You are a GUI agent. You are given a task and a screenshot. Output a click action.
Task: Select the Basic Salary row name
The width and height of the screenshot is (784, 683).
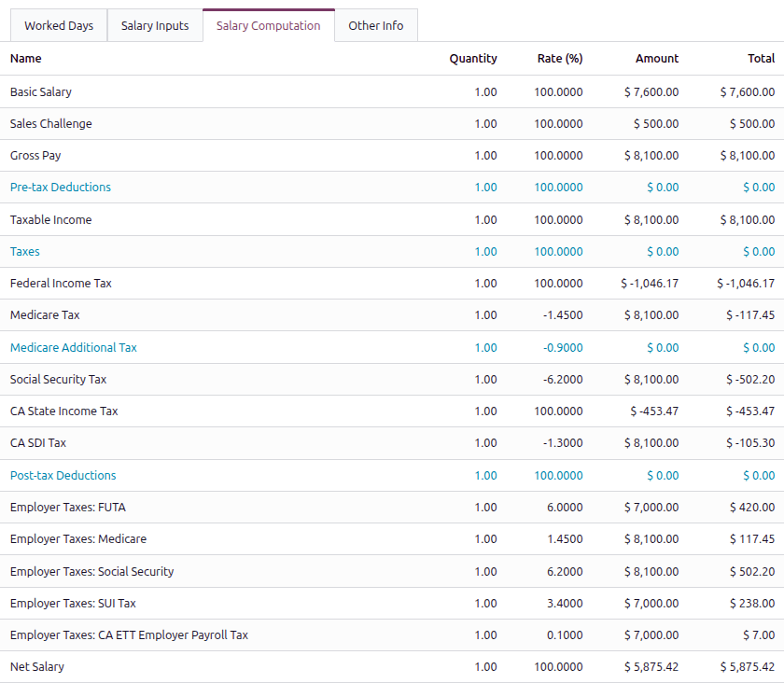tap(41, 92)
